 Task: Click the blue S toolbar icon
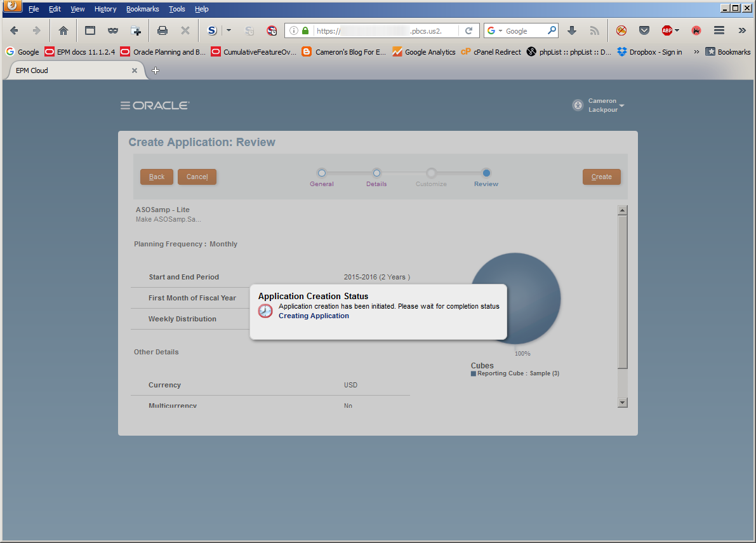click(x=212, y=30)
